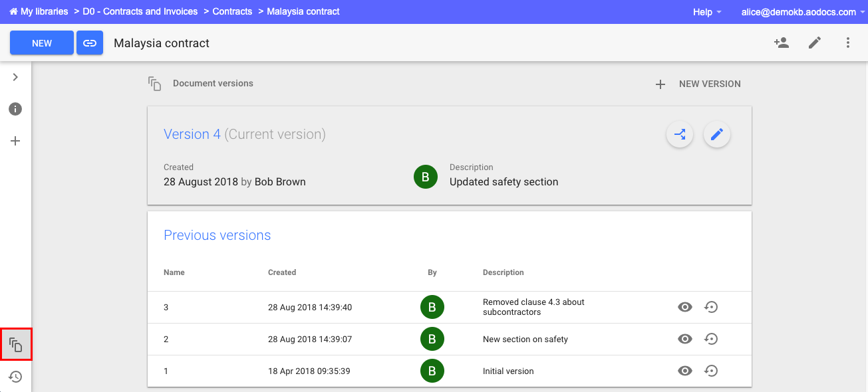The width and height of the screenshot is (868, 392).
Task: Open the document info sidebar icon
Action: click(15, 109)
